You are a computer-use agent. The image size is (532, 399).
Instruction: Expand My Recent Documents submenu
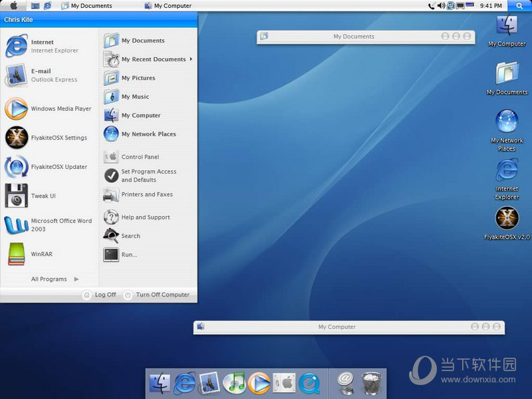click(x=154, y=59)
